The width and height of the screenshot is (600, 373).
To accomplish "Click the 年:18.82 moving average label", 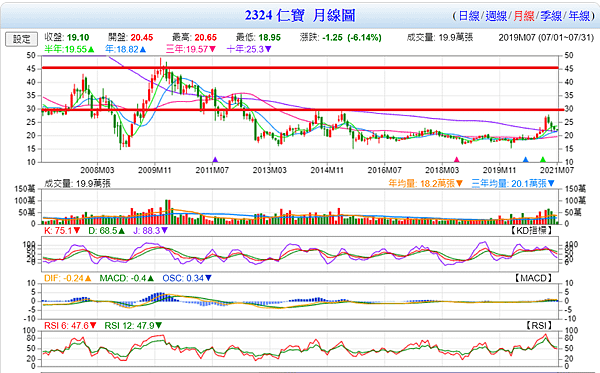I will click(x=126, y=49).
